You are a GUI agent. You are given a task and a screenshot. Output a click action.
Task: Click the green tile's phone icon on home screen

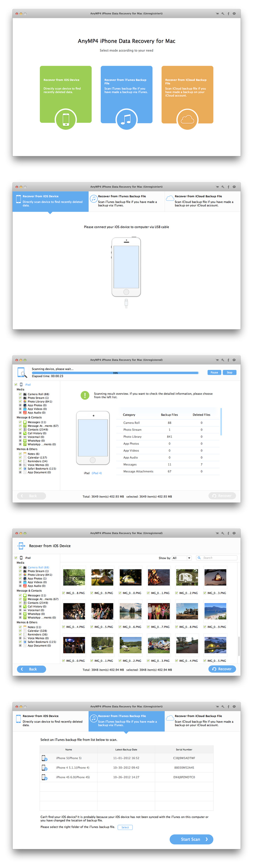pos(66,119)
